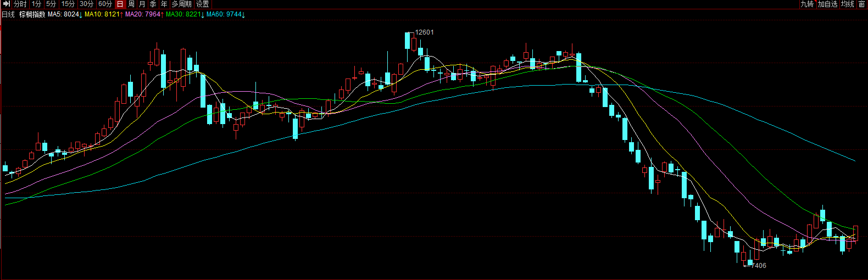Screen dimensions: 868x280
Task: Select the highlighted 日 daily period tab
Action: [x=120, y=4]
